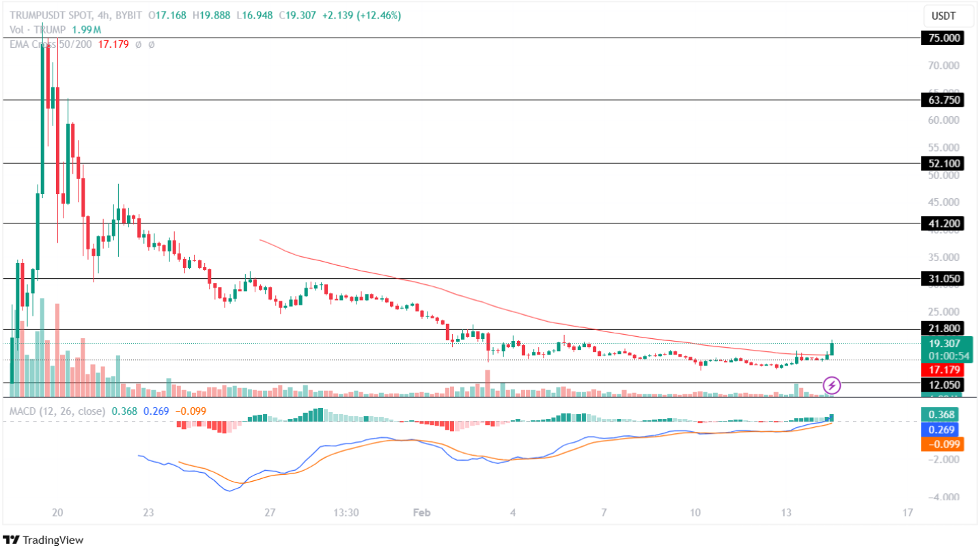Click the red EMA price-axis label 17.179

click(942, 370)
